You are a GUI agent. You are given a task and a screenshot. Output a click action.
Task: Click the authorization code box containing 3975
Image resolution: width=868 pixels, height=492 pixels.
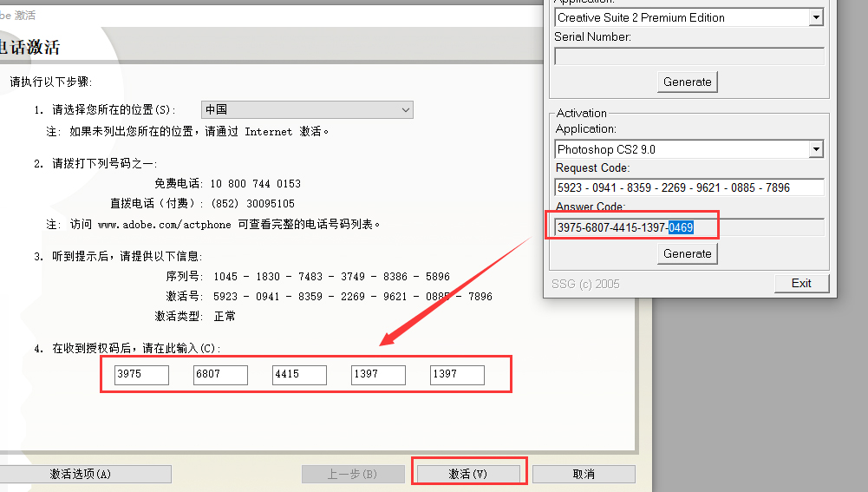pyautogui.click(x=141, y=375)
